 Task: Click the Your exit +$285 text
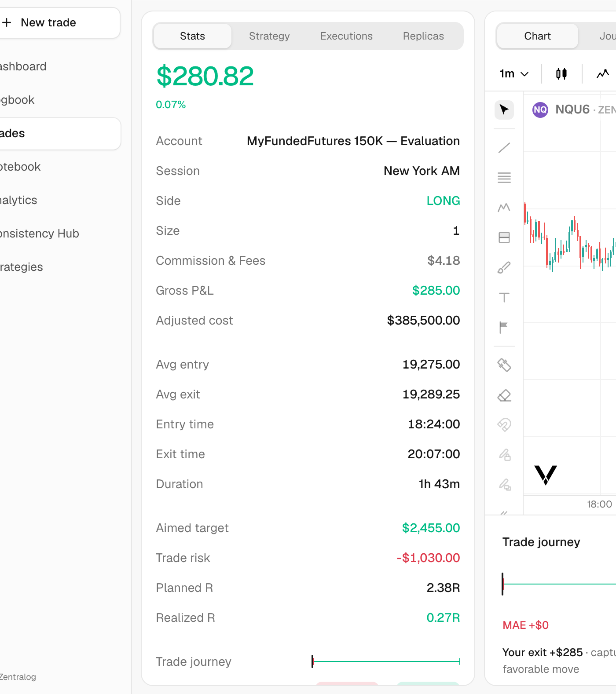pos(543,652)
